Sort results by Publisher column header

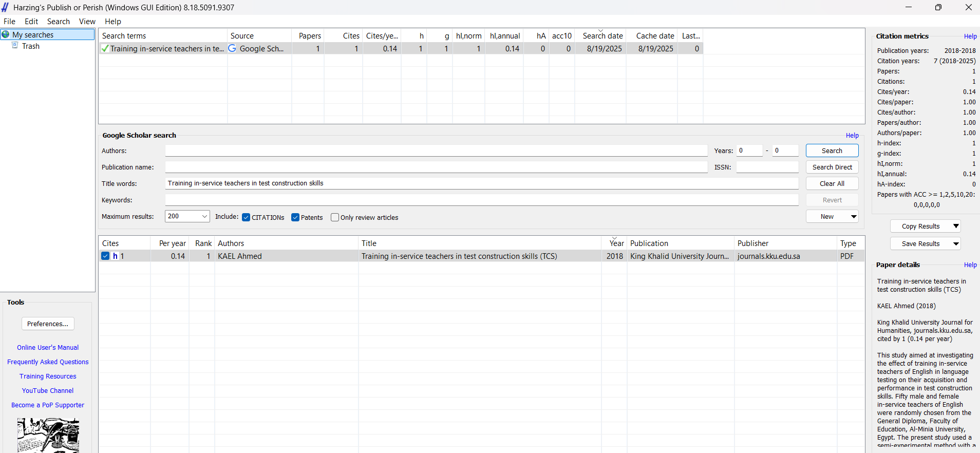point(786,243)
